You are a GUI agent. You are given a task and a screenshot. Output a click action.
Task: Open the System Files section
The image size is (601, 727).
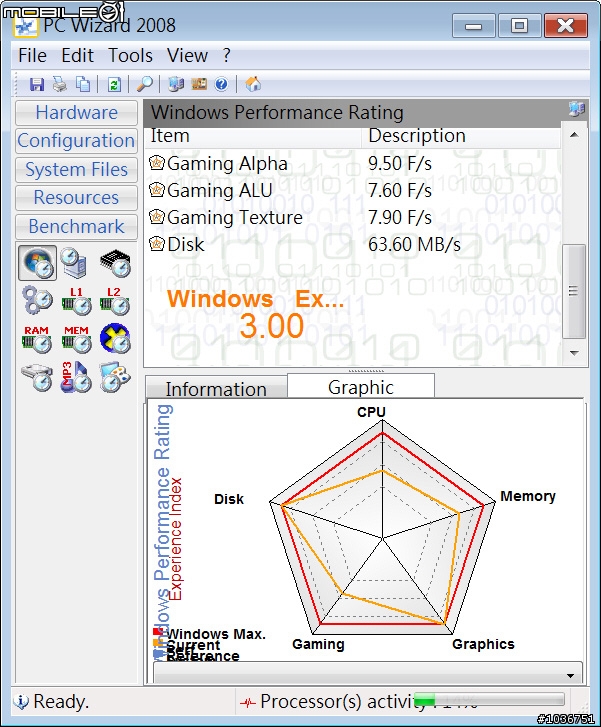77,170
